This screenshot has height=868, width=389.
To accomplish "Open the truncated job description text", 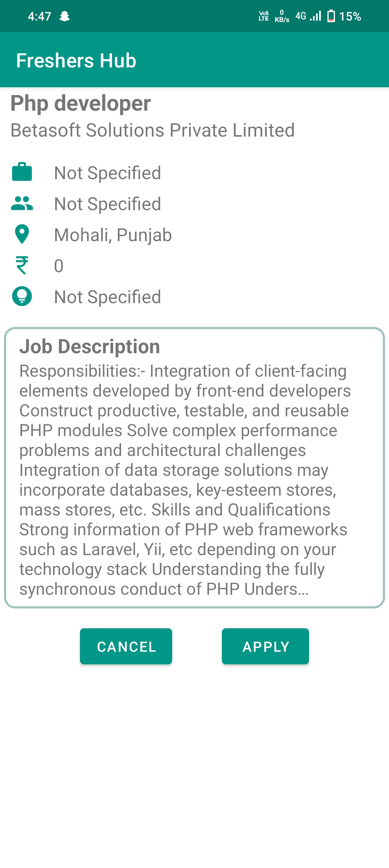I will [185, 480].
